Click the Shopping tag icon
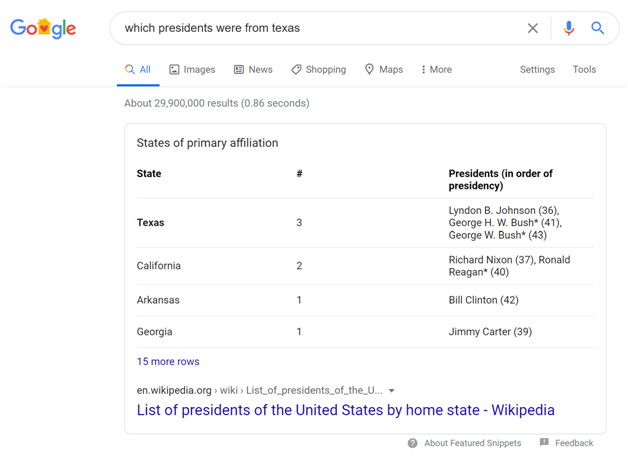The image size is (628, 461). [x=296, y=70]
